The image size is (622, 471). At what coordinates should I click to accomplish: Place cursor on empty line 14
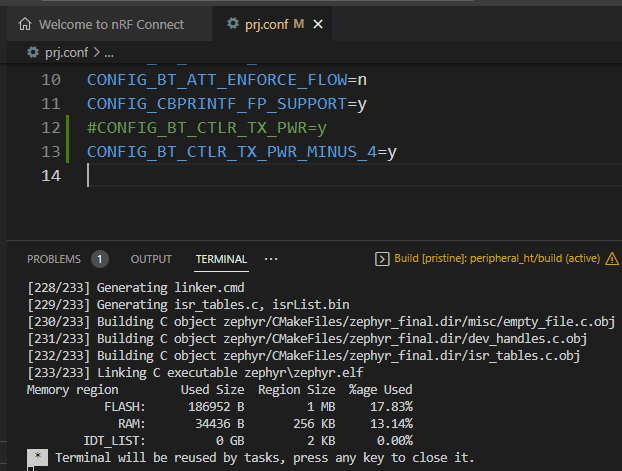200,176
